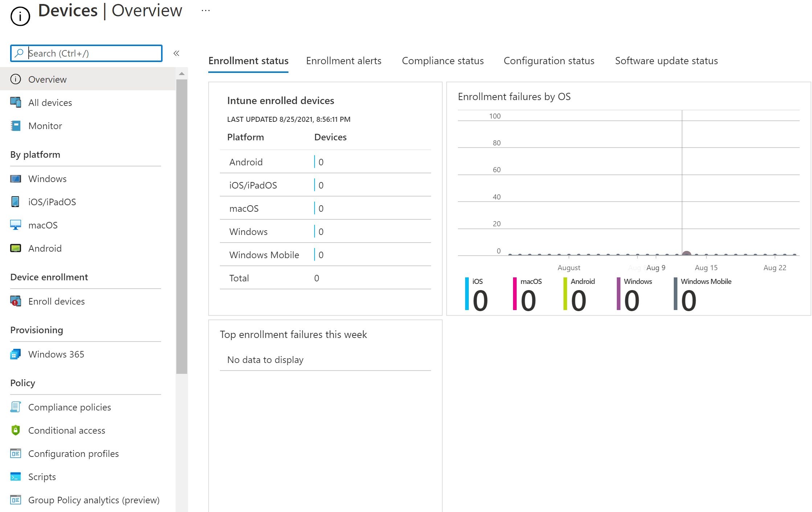This screenshot has height=512, width=812.
Task: Select the macOS platform icon
Action: pos(16,225)
